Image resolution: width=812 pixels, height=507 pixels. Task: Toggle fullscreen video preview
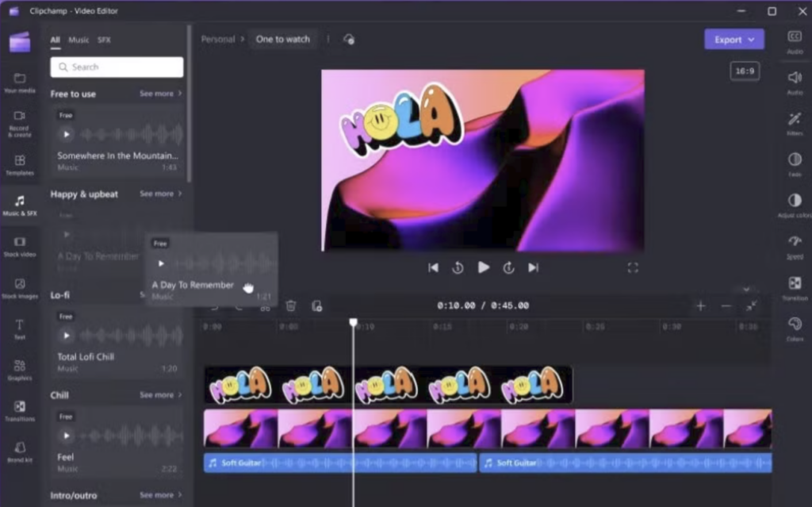click(x=632, y=268)
